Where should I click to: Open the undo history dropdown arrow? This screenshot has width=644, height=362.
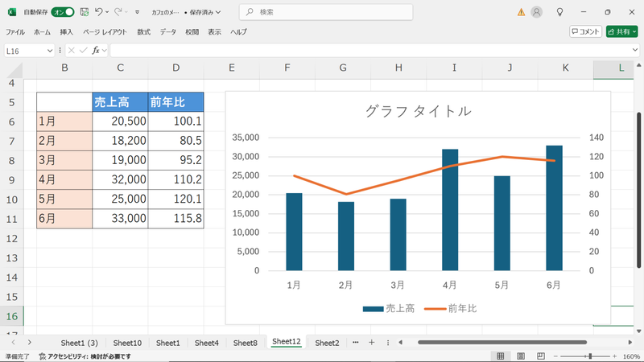click(x=107, y=12)
